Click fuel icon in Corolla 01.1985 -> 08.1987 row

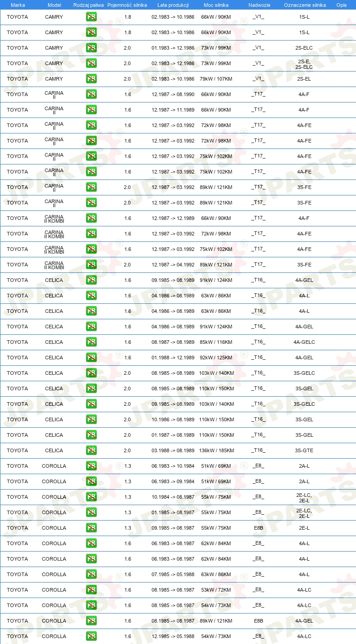pos(92,512)
